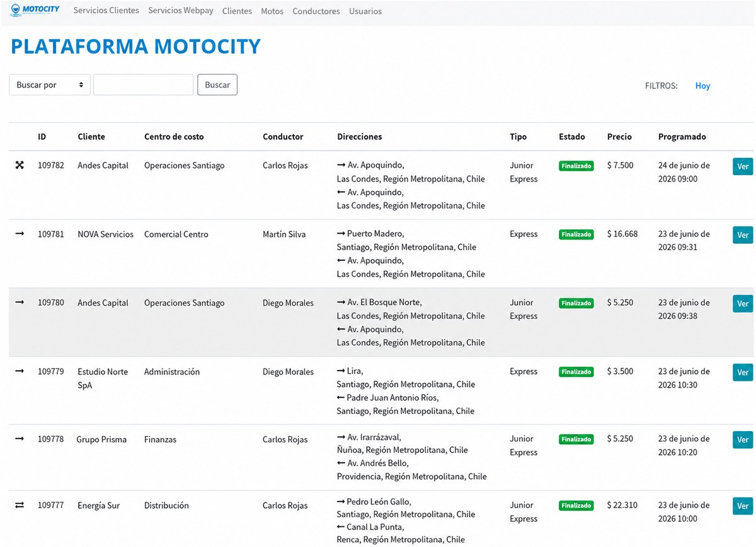The width and height of the screenshot is (756, 547).
Task: Click Finalizado badge on row 109778
Action: click(576, 439)
